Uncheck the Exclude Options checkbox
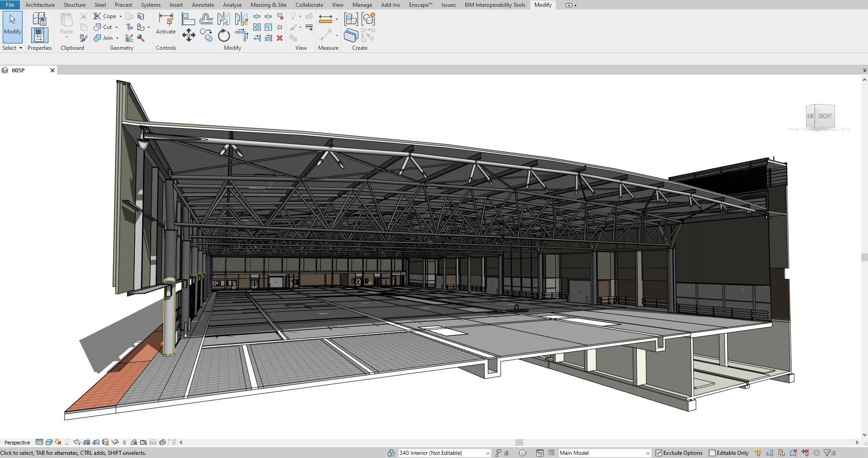 pyautogui.click(x=659, y=453)
